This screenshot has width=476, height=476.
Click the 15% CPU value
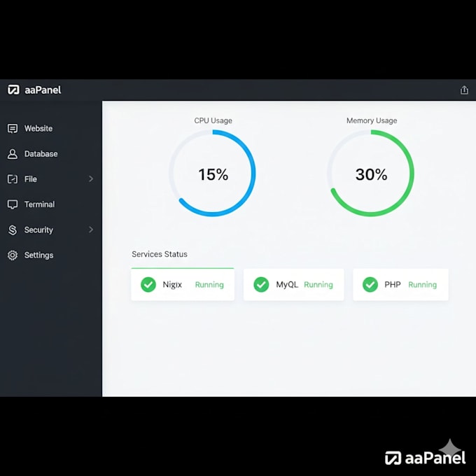click(213, 174)
